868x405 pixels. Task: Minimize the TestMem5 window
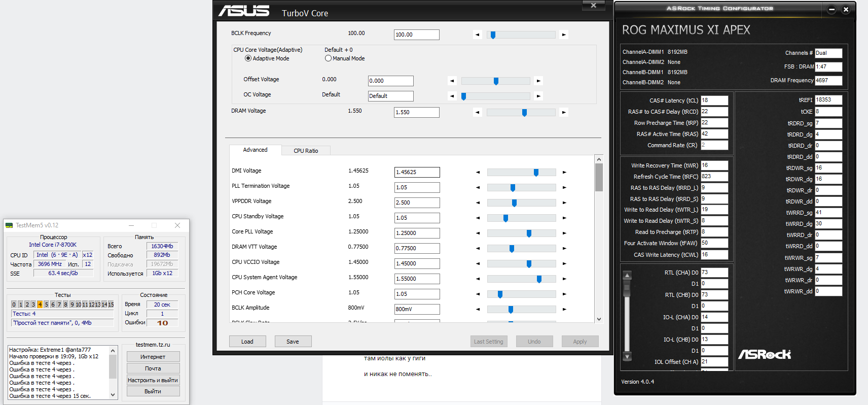click(131, 225)
